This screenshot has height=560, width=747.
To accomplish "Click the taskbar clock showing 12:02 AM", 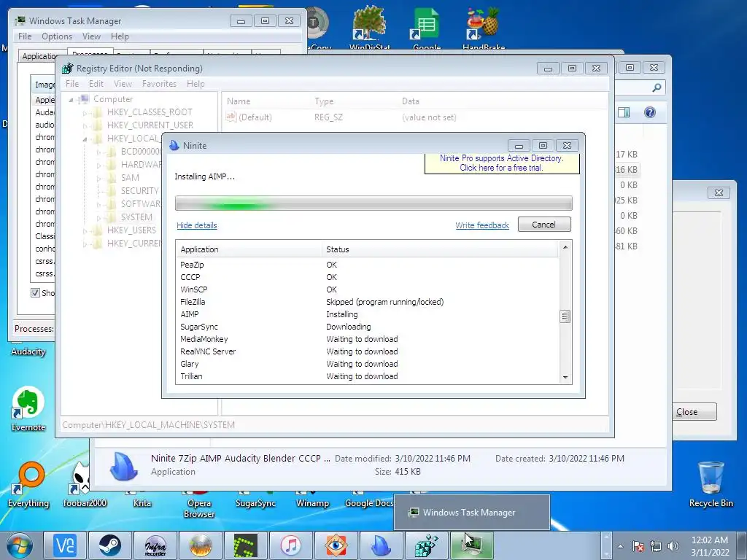I will (x=710, y=546).
